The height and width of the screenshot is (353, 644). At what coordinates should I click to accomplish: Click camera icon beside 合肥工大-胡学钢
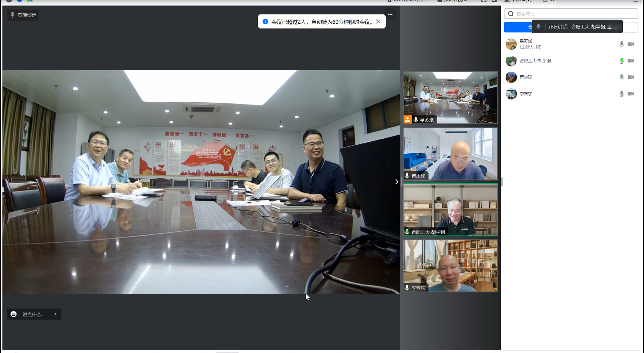[631, 61]
